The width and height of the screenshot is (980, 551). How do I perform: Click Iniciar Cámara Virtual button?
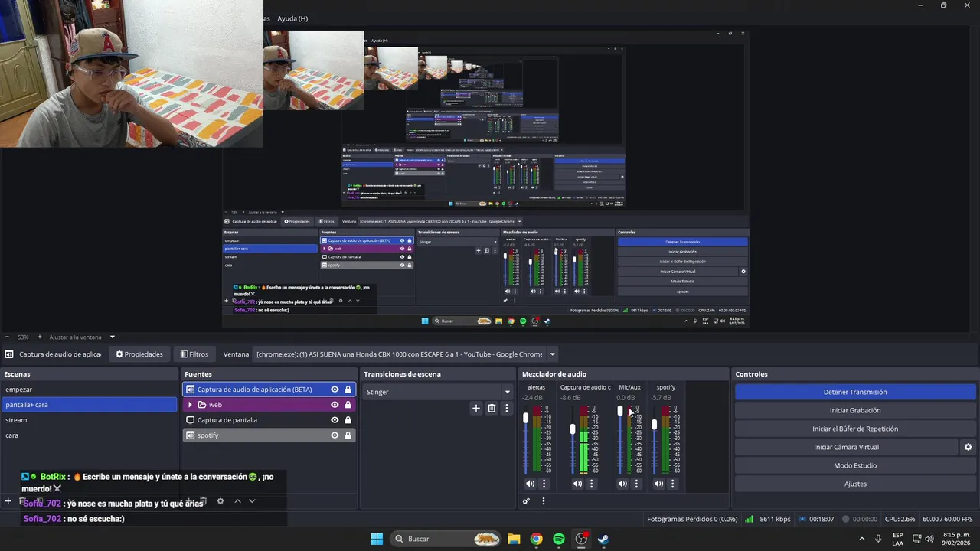point(846,447)
